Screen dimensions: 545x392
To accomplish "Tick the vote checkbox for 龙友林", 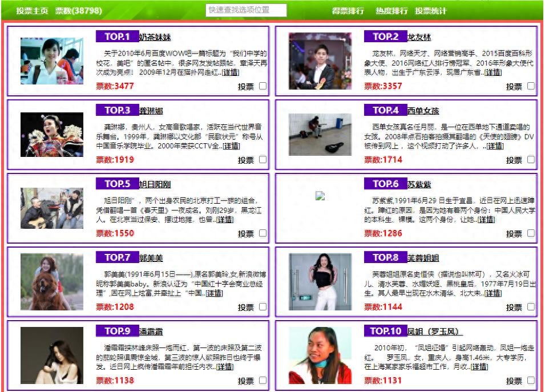I will click(531, 86).
